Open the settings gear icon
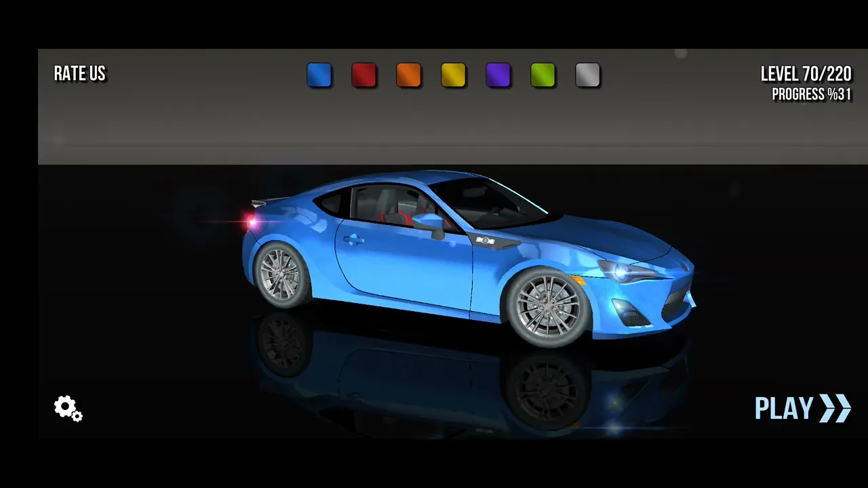Image resolution: width=868 pixels, height=488 pixels. point(68,409)
